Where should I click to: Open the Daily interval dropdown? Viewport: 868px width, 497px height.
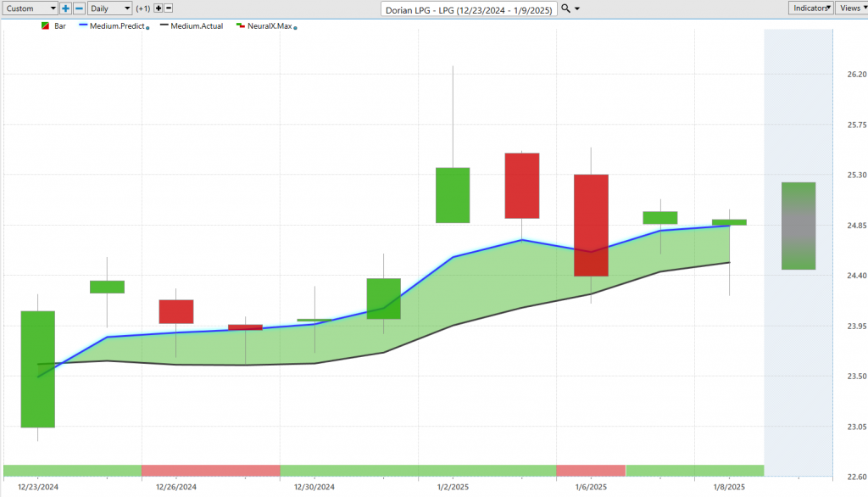[x=109, y=8]
